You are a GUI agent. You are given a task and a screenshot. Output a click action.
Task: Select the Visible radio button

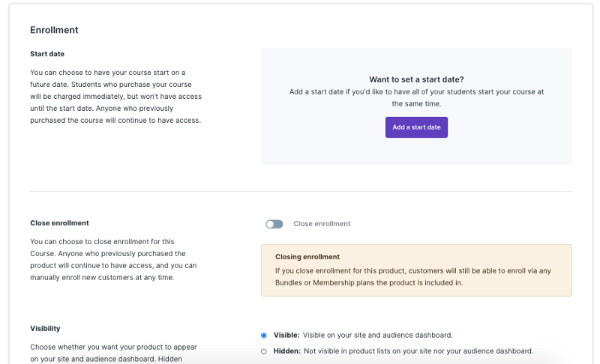click(264, 336)
